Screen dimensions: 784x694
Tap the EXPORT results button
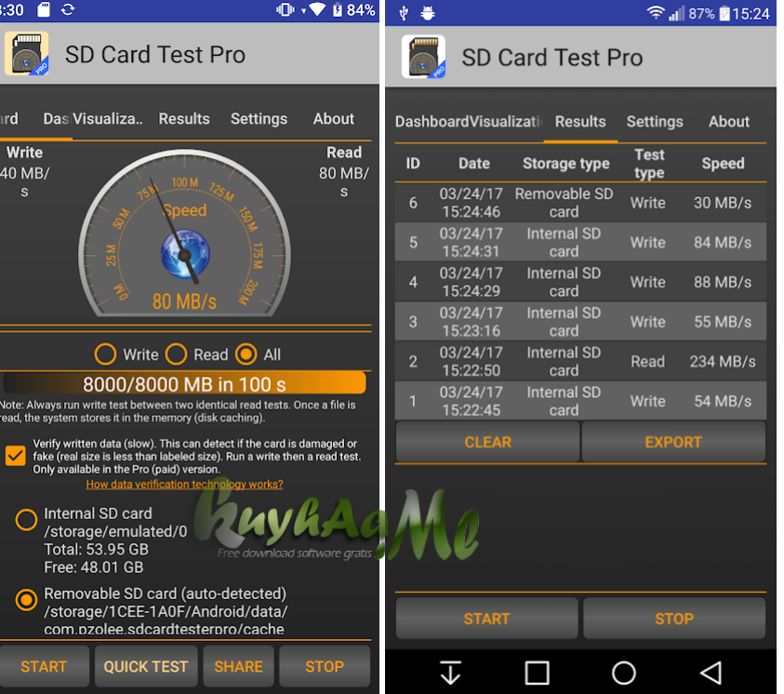pyautogui.click(x=673, y=442)
